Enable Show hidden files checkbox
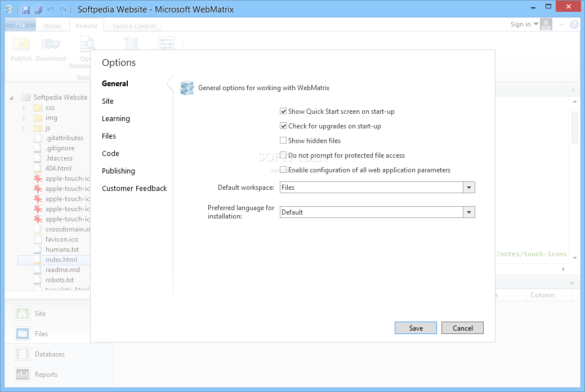The height and width of the screenshot is (392, 585). (x=283, y=140)
